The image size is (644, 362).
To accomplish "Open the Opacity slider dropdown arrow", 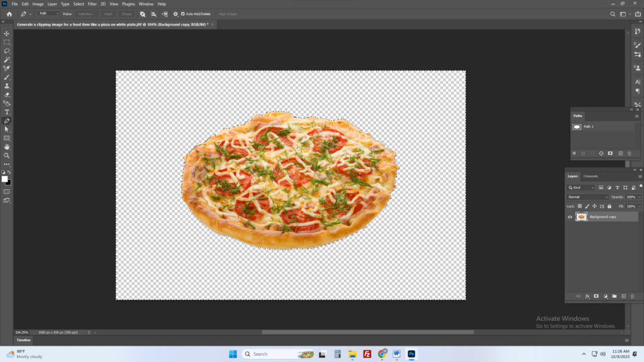I will coord(640,197).
